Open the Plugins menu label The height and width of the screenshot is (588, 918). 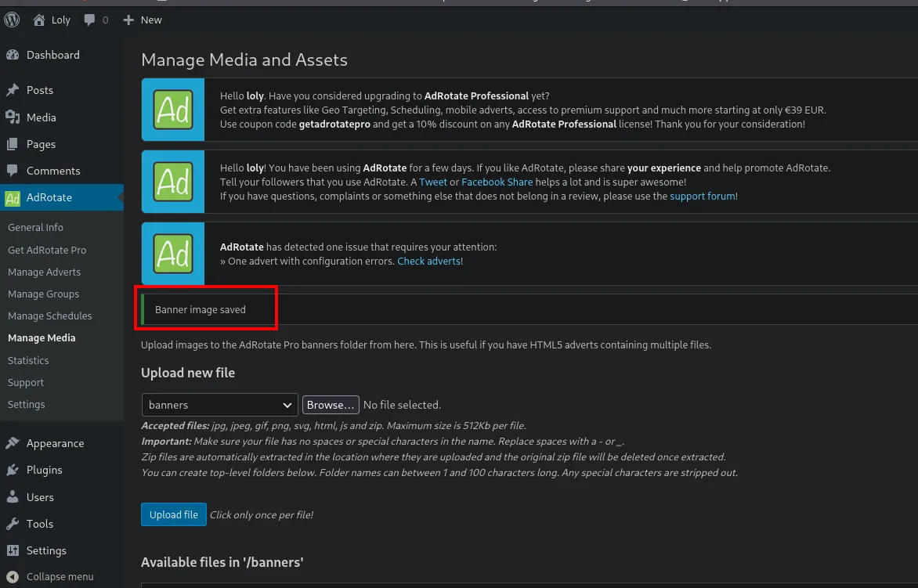pos(45,470)
